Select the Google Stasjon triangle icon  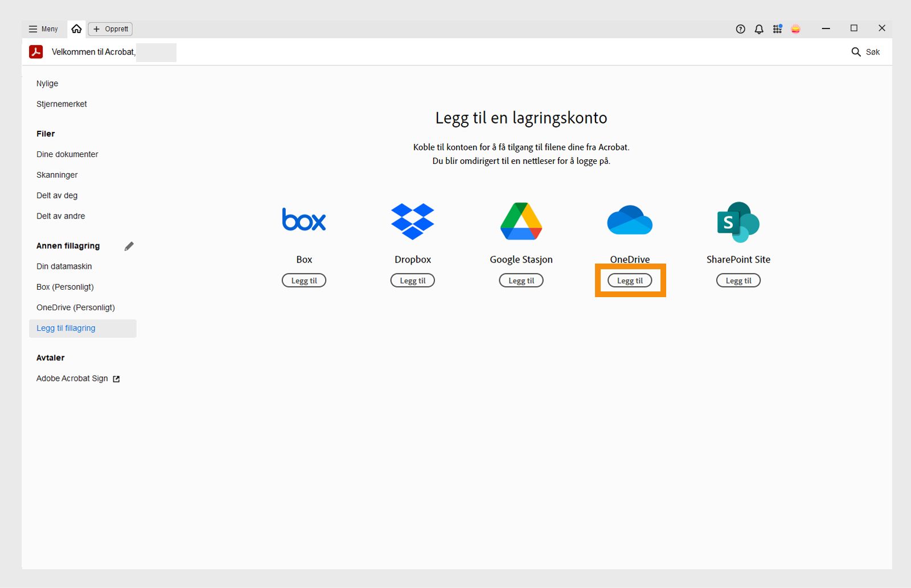520,221
